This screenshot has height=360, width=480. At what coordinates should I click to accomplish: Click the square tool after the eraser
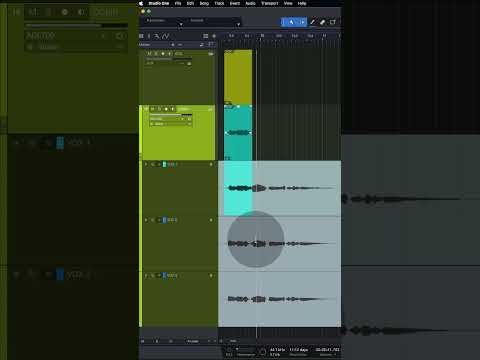coord(332,22)
